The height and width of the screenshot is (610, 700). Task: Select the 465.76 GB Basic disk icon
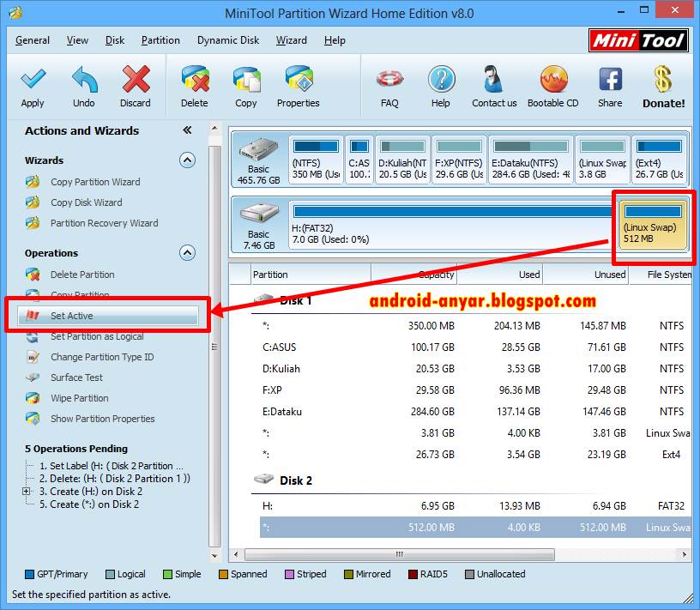pos(258,150)
